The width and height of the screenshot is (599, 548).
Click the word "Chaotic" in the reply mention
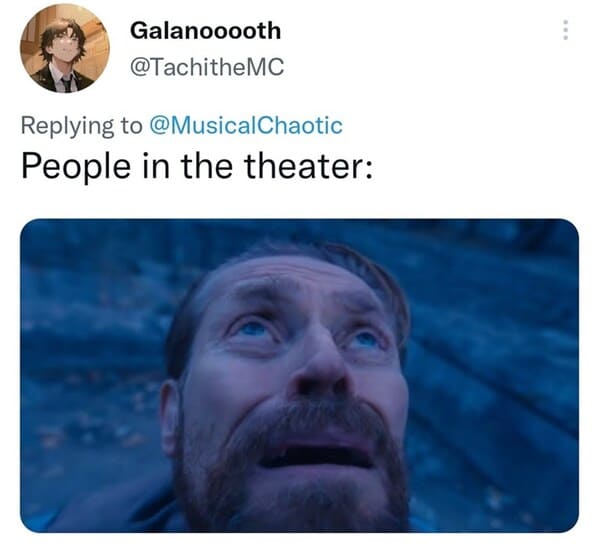300,125
